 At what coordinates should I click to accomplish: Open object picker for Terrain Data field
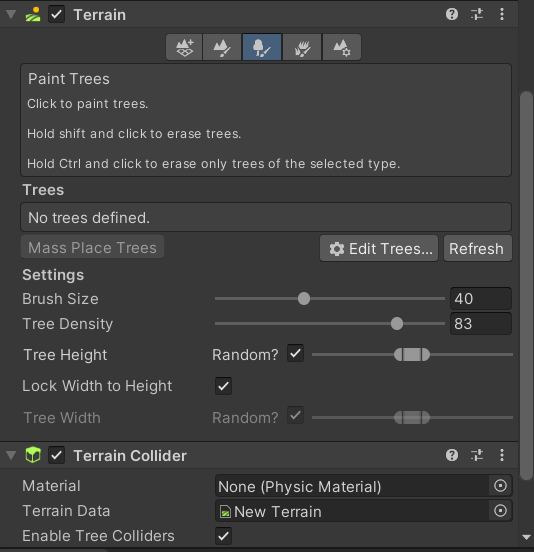[x=500, y=511]
